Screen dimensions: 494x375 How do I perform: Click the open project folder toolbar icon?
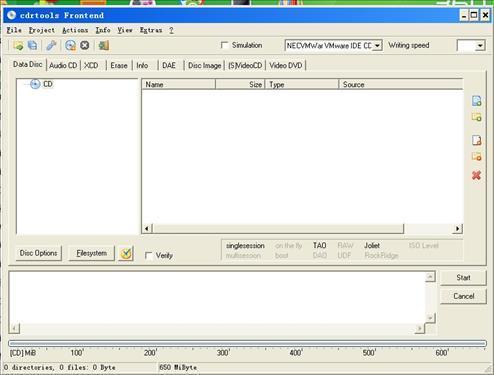click(18, 45)
